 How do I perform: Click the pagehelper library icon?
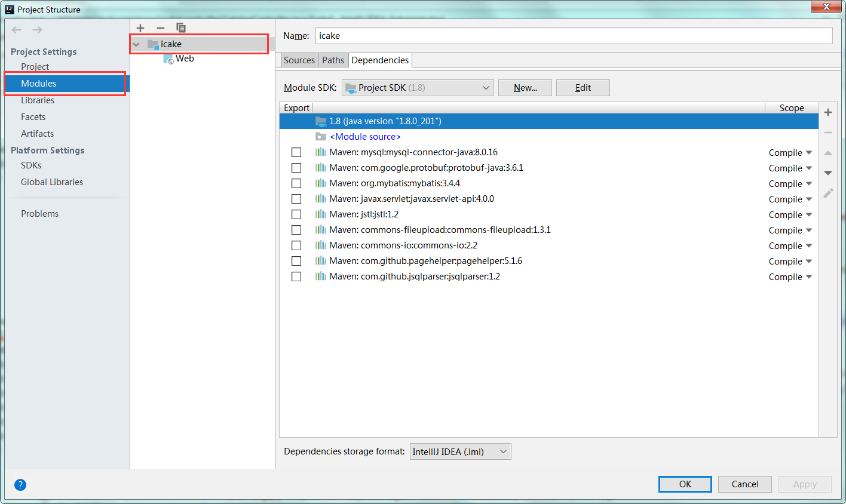coord(321,261)
